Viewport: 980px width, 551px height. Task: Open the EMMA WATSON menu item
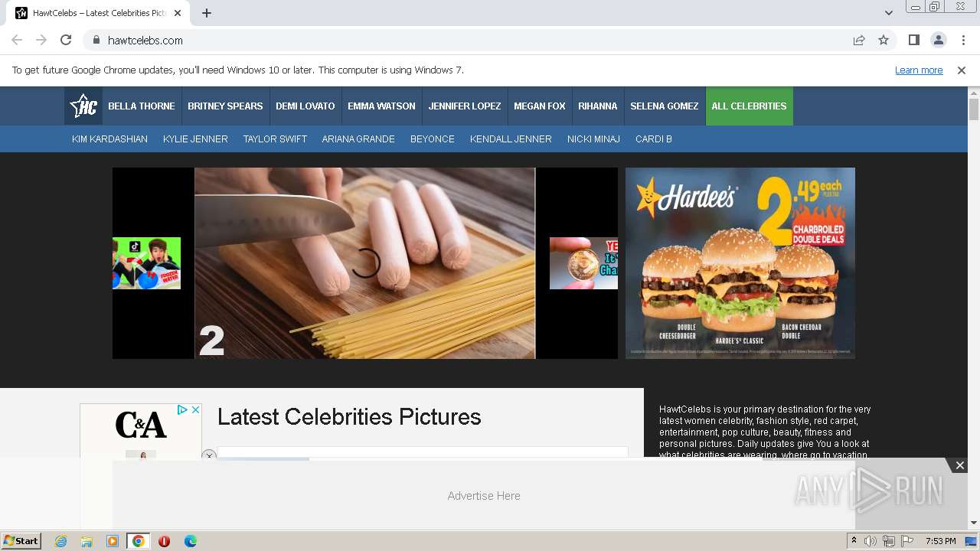click(x=381, y=106)
